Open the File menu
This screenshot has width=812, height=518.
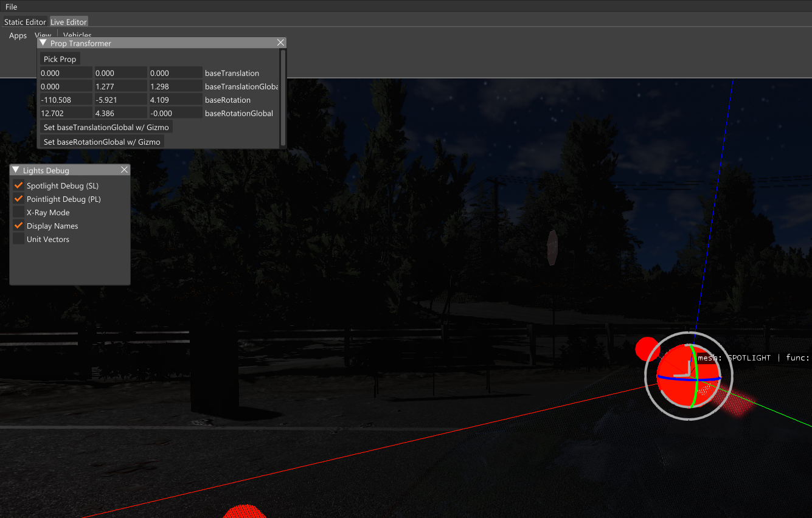coord(11,7)
